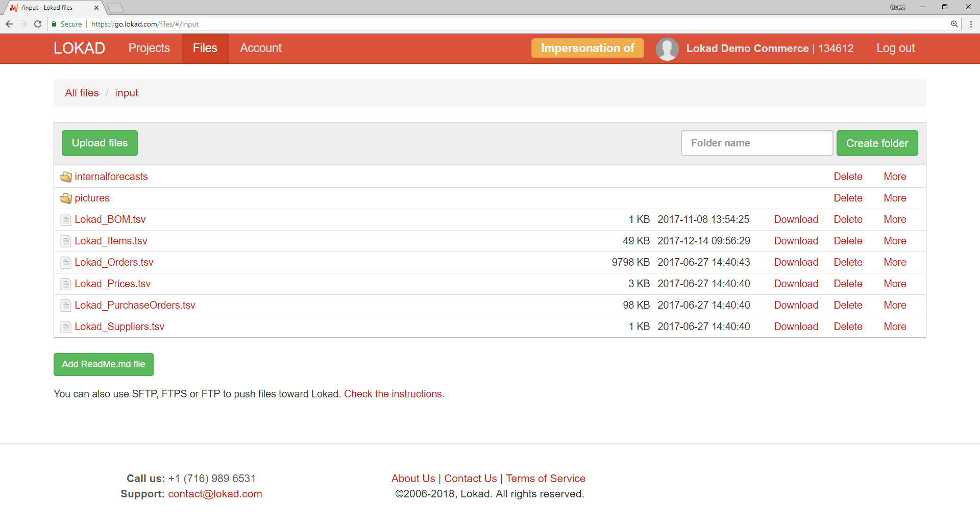Open the internalforecasts folder icon
Image resolution: width=980 pixels, height=529 pixels.
pyautogui.click(x=65, y=177)
